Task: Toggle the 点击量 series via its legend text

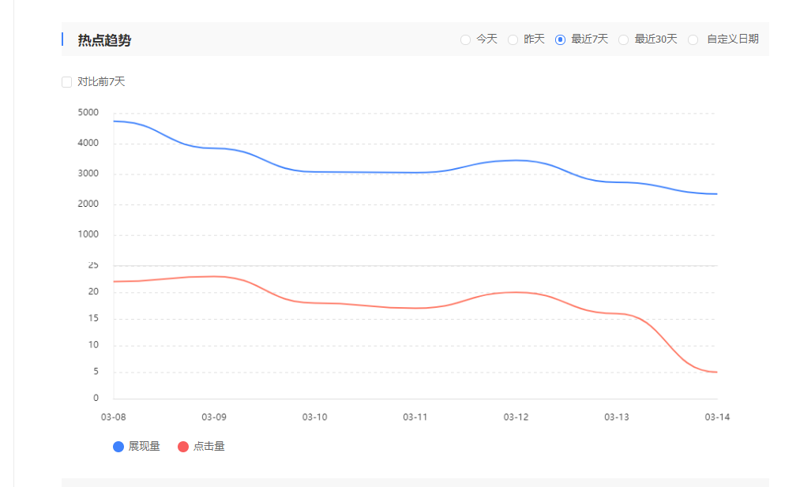Action: click(209, 447)
